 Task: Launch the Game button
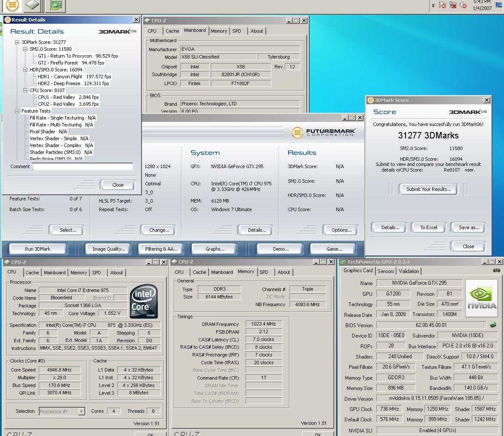(x=334, y=249)
